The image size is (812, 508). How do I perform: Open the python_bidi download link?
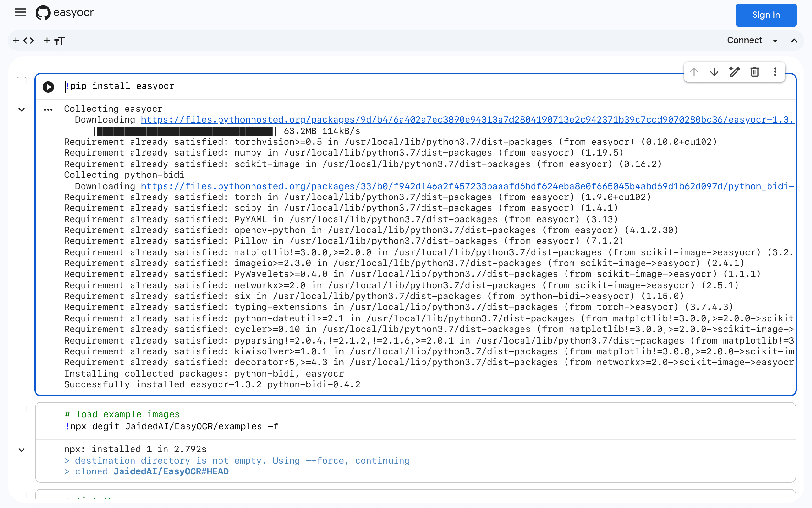468,186
